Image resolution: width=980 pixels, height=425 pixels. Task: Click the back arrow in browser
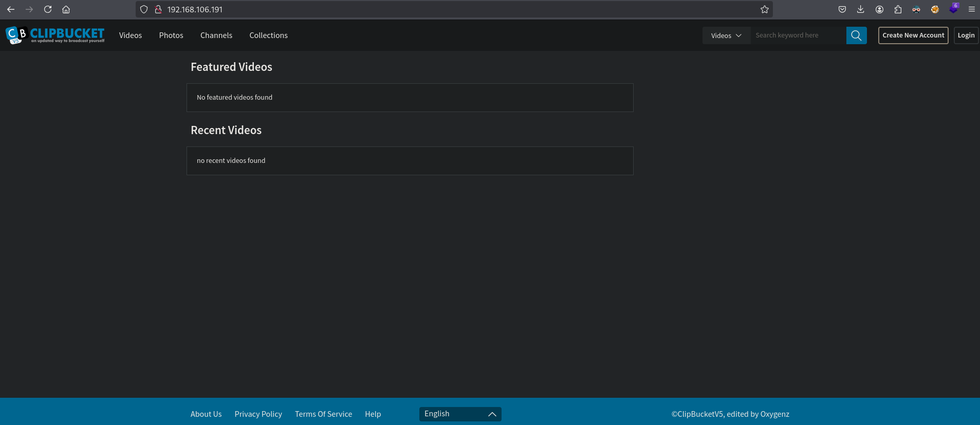click(x=11, y=9)
